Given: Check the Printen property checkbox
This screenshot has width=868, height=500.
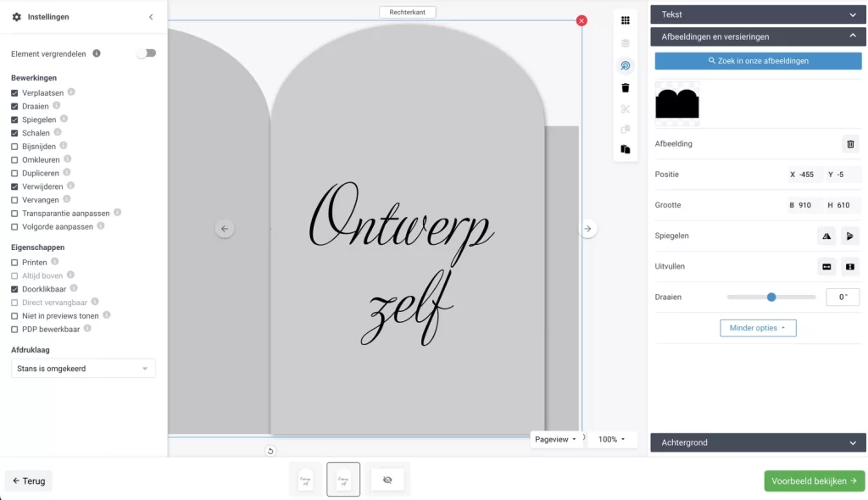Looking at the screenshot, I should [14, 263].
